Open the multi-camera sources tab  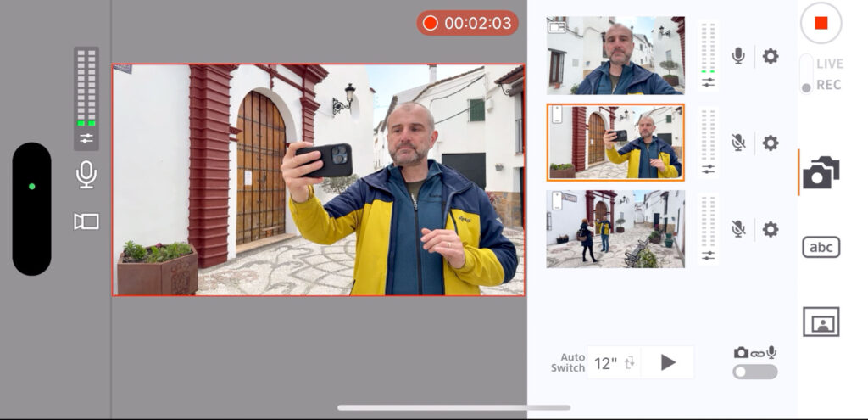821,172
